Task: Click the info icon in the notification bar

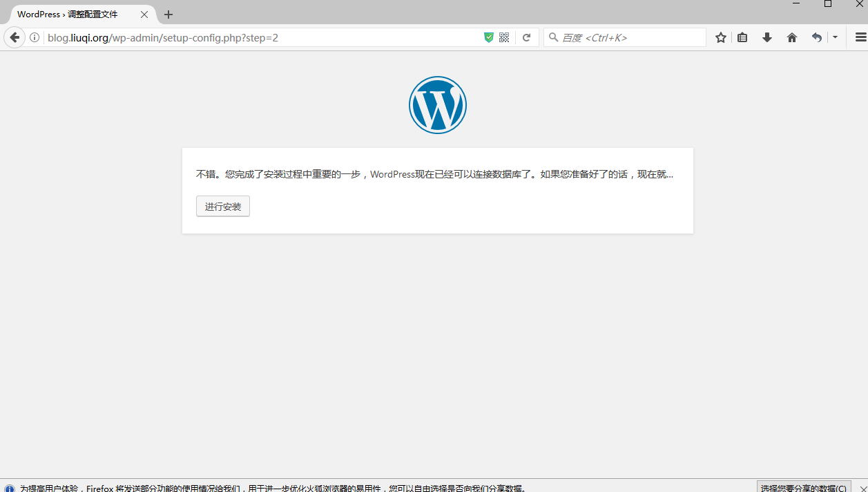Action: [x=10, y=489]
